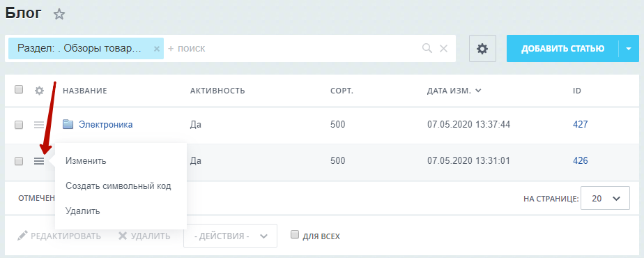Open the Электроника section link
The height and width of the screenshot is (258, 644).
[x=105, y=125]
